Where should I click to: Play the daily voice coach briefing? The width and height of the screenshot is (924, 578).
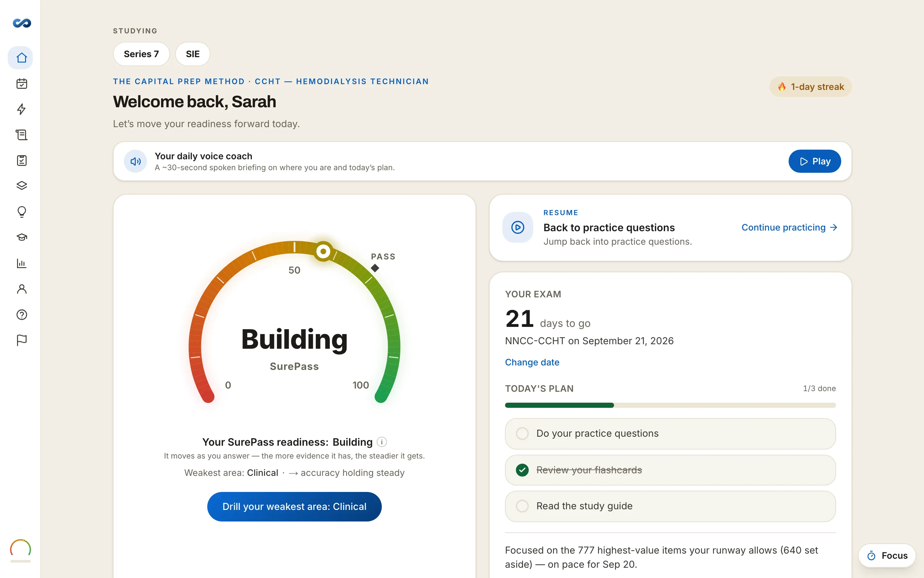click(x=814, y=161)
